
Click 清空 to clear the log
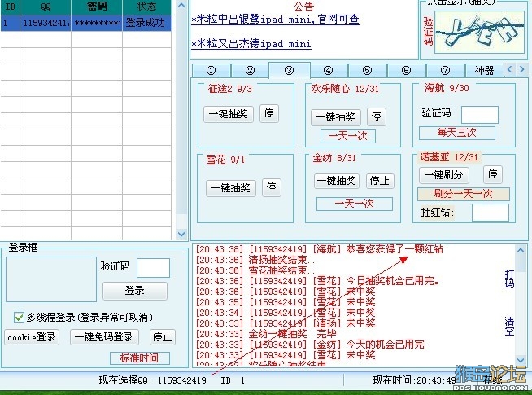(509, 326)
